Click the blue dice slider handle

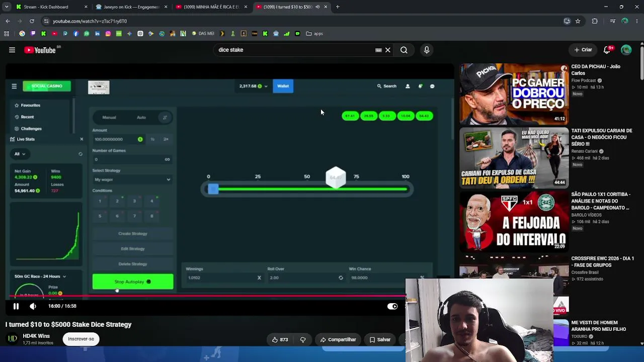(x=213, y=189)
